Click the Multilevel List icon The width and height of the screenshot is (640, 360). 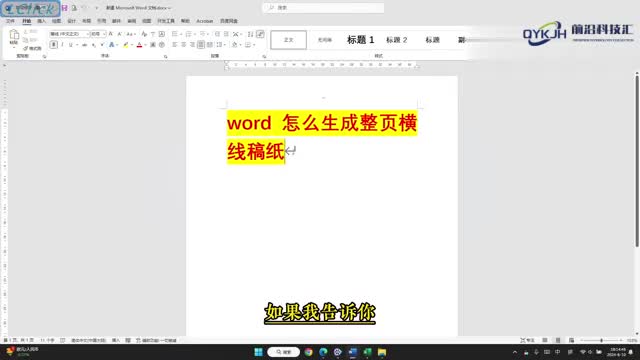[202, 34]
